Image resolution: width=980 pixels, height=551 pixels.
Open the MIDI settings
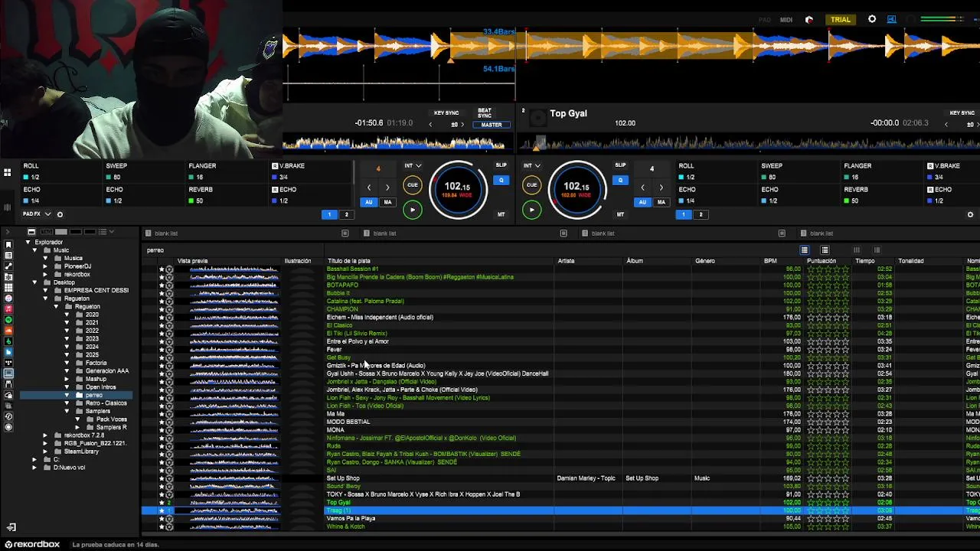tap(786, 20)
